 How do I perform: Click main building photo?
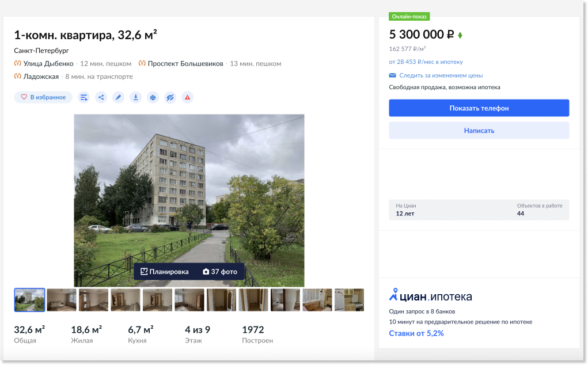click(x=189, y=200)
